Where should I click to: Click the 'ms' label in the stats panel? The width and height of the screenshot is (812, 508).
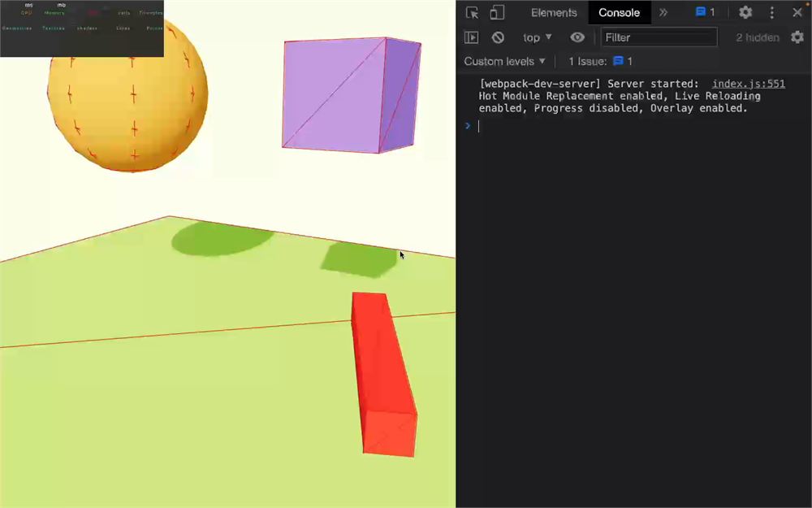[28, 5]
